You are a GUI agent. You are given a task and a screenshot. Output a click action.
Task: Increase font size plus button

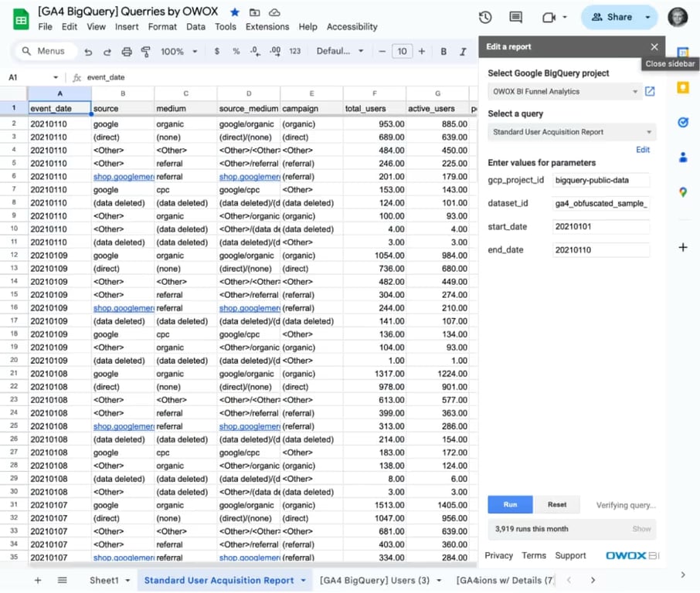[x=421, y=51]
